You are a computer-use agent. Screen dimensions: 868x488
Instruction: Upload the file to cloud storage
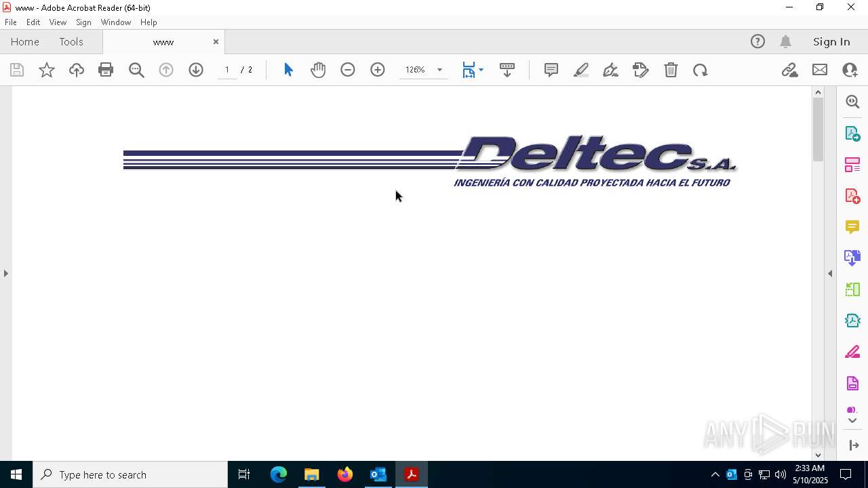pyautogui.click(x=77, y=70)
